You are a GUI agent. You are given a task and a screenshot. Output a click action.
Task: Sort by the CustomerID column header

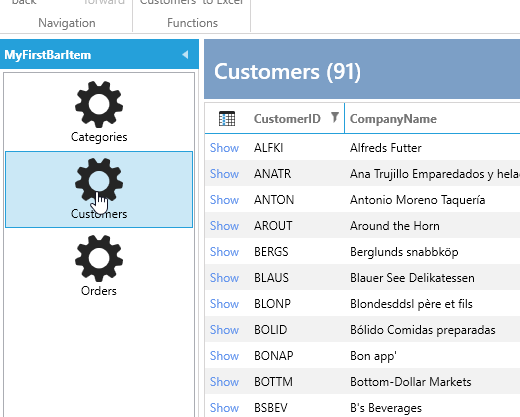tap(287, 119)
